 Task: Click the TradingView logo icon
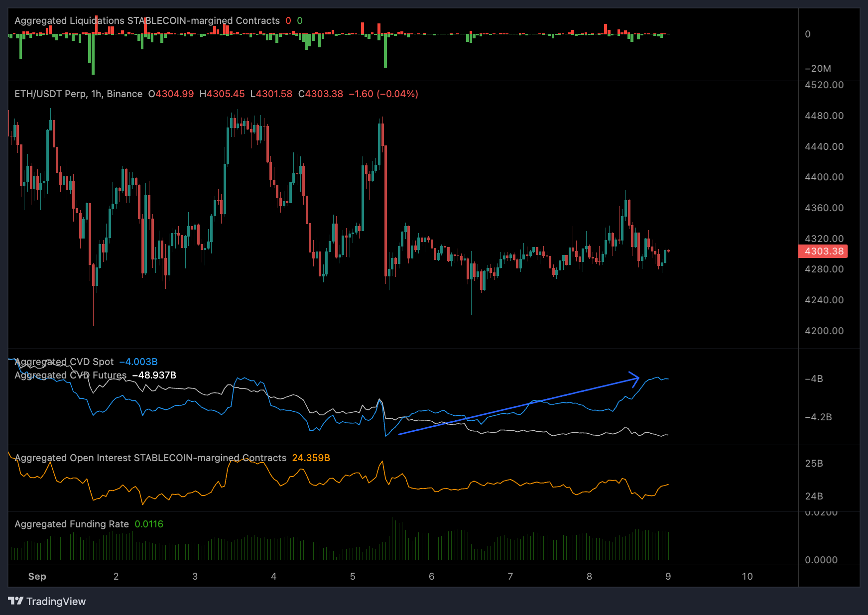15,601
